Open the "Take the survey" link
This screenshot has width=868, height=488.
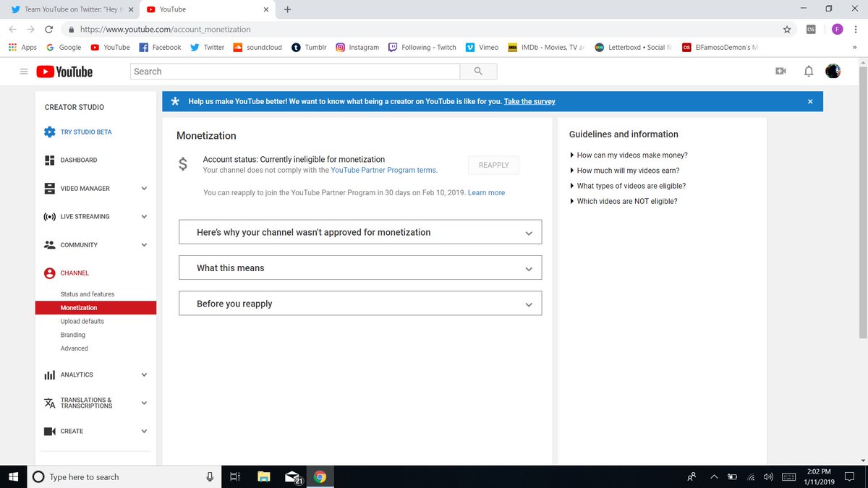[529, 101]
